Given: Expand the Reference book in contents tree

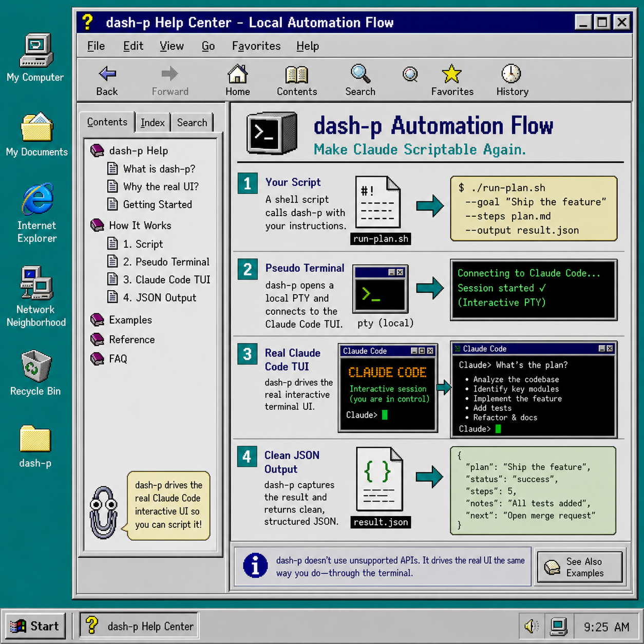Looking at the screenshot, I should click(97, 339).
